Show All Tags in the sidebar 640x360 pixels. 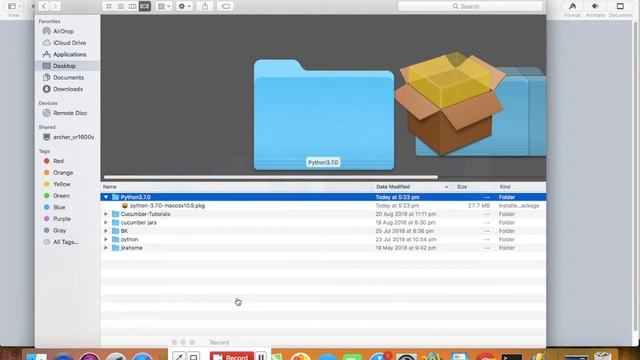click(x=67, y=242)
